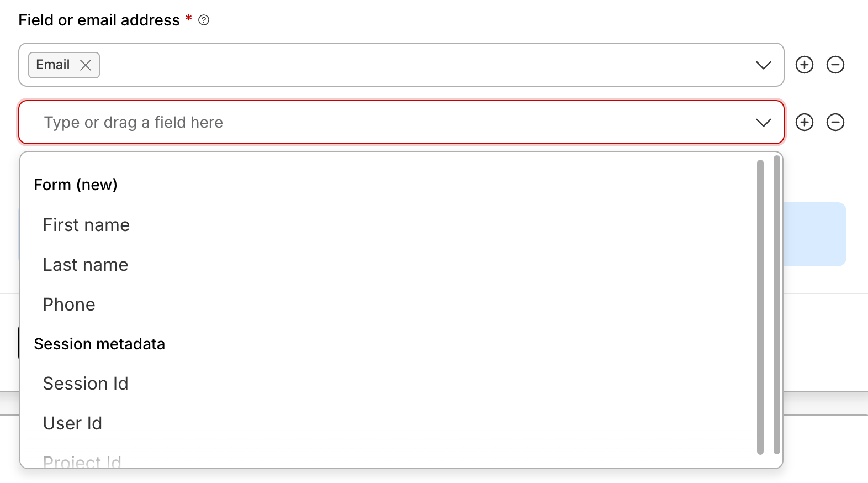This screenshot has height=483, width=868.
Task: Remove the Email tag with its X
Action: tap(86, 65)
